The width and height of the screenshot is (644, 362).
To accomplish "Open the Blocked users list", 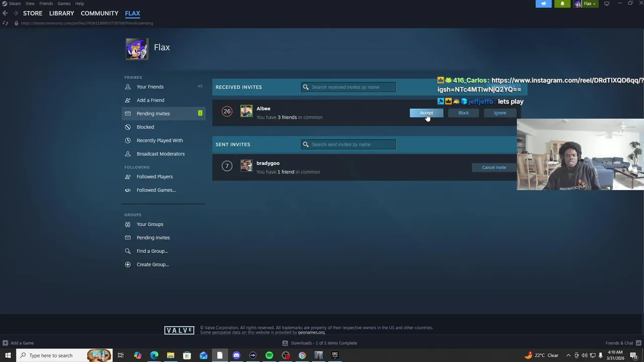I will pyautogui.click(x=145, y=127).
